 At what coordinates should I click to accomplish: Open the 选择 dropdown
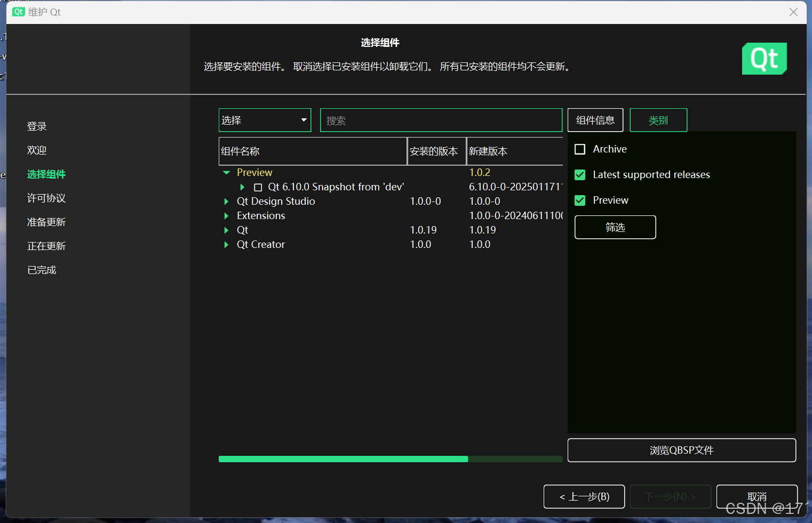265,120
